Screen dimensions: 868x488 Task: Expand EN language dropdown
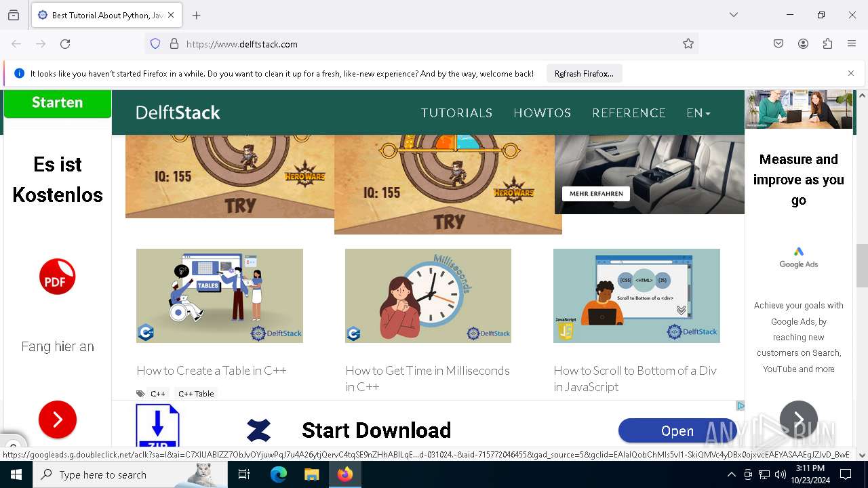pyautogui.click(x=698, y=113)
